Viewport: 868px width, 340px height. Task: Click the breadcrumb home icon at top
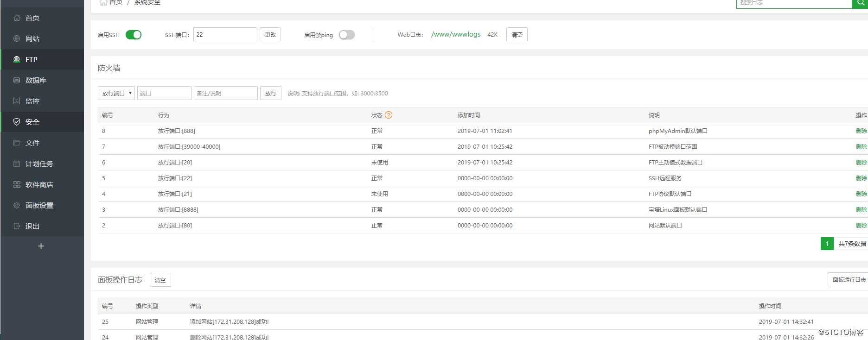coord(103,2)
